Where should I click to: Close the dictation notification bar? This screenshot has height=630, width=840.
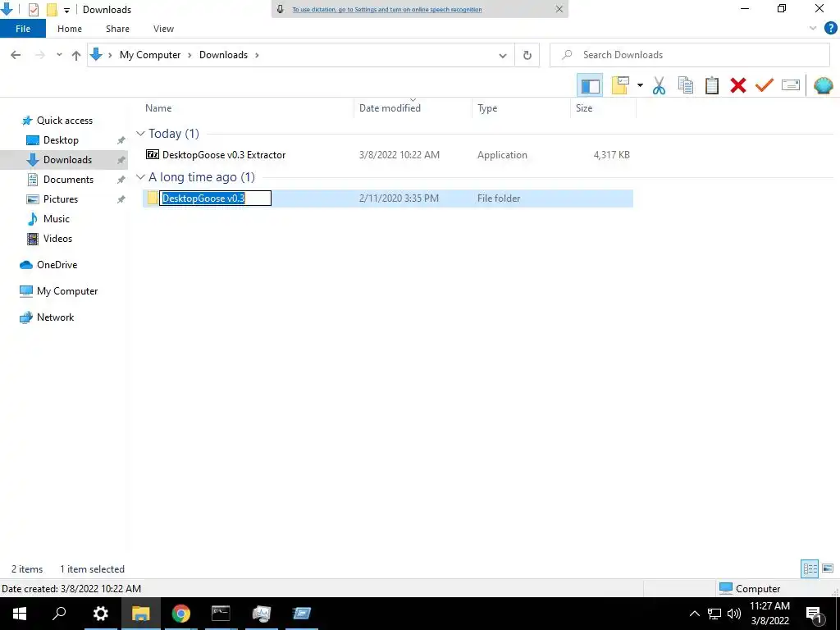(x=559, y=9)
